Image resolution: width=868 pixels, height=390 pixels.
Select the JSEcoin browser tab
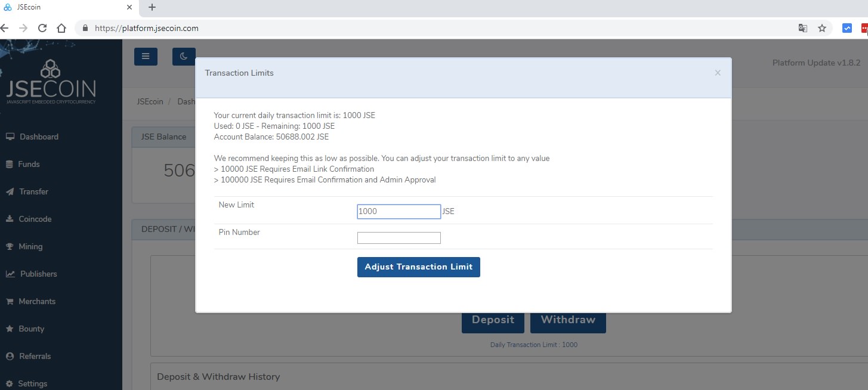coord(69,8)
